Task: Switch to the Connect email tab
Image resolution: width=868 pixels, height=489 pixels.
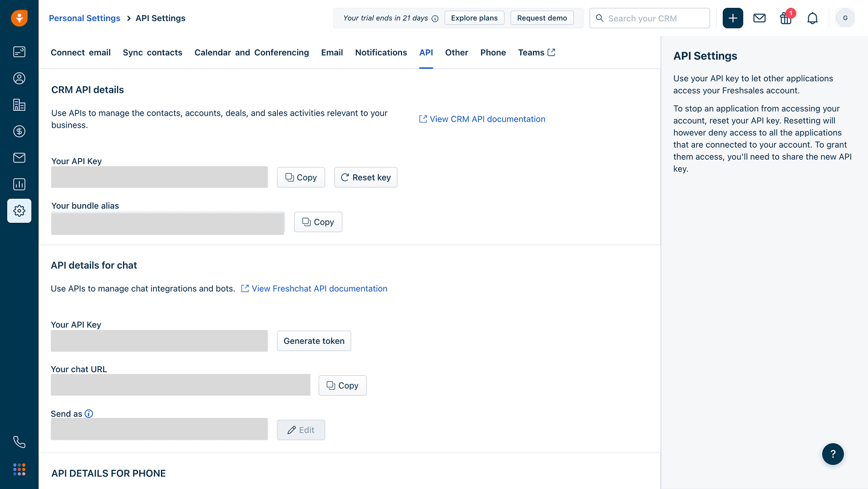Action: point(81,52)
